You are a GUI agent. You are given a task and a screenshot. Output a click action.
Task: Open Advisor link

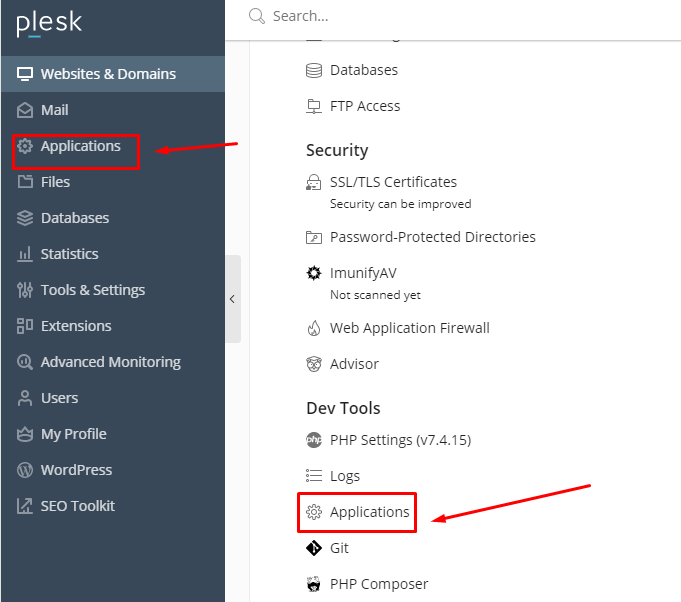click(354, 364)
